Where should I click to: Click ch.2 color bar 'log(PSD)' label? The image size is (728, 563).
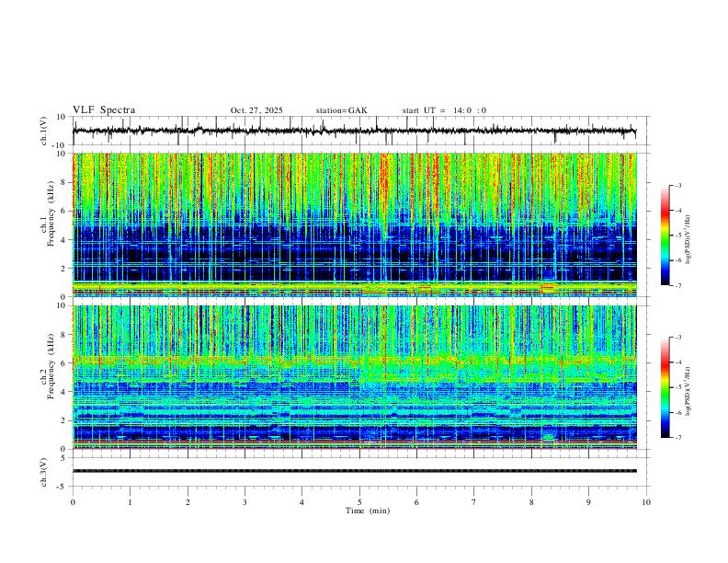tap(688, 391)
